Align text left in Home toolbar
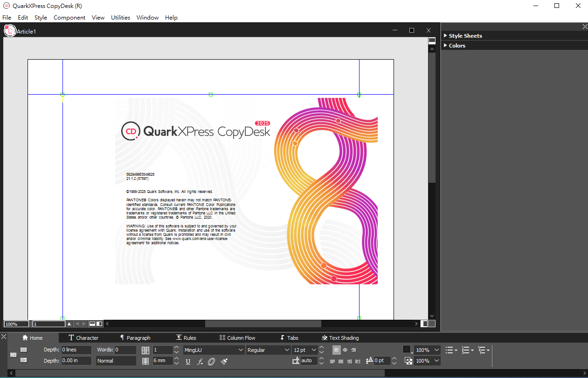The width and height of the screenshot is (588, 378). [337, 350]
